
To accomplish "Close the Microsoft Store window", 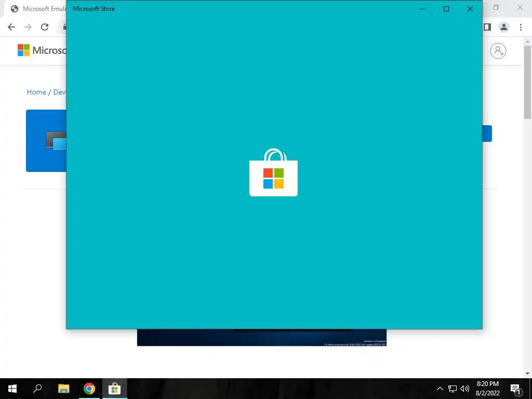I will pyautogui.click(x=470, y=9).
